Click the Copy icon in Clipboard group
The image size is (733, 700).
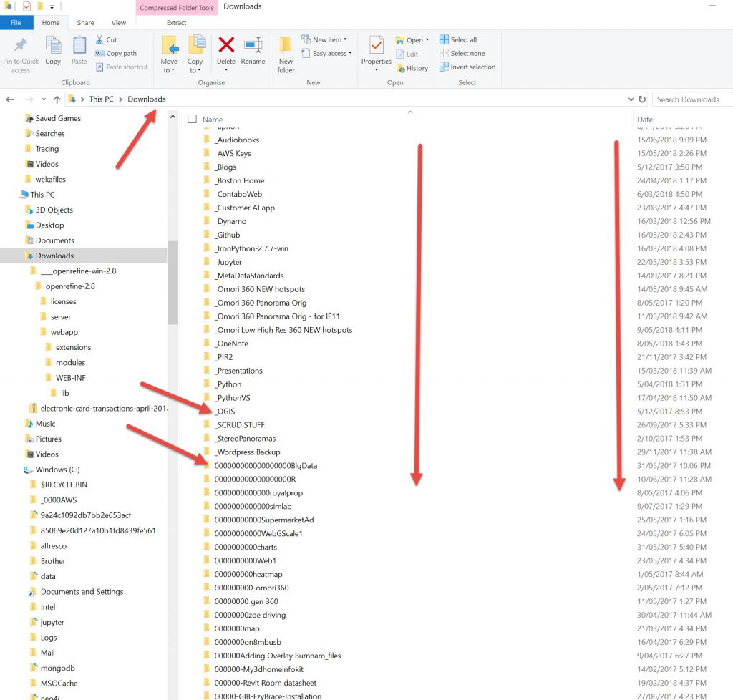click(53, 47)
